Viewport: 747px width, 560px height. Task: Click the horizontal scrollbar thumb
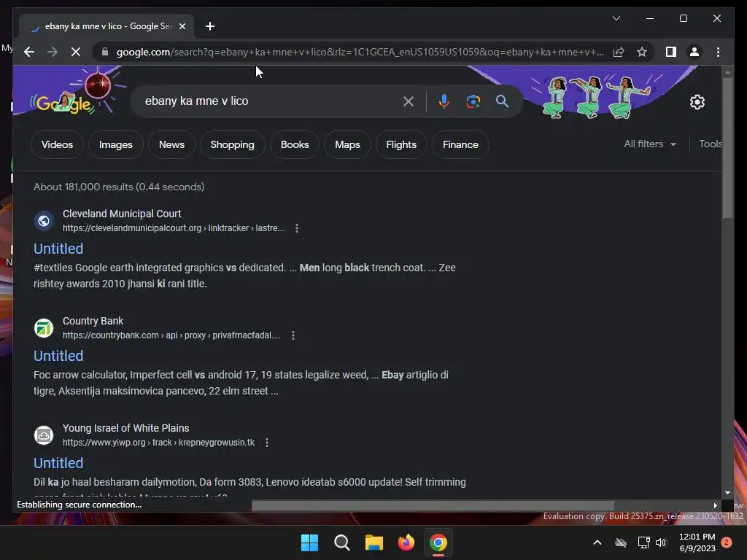pyautogui.click(x=433, y=505)
